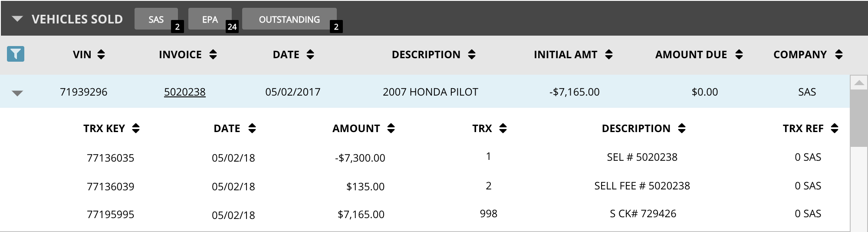Collapse the Vehicles Sold panel
The image size is (868, 232).
17,19
